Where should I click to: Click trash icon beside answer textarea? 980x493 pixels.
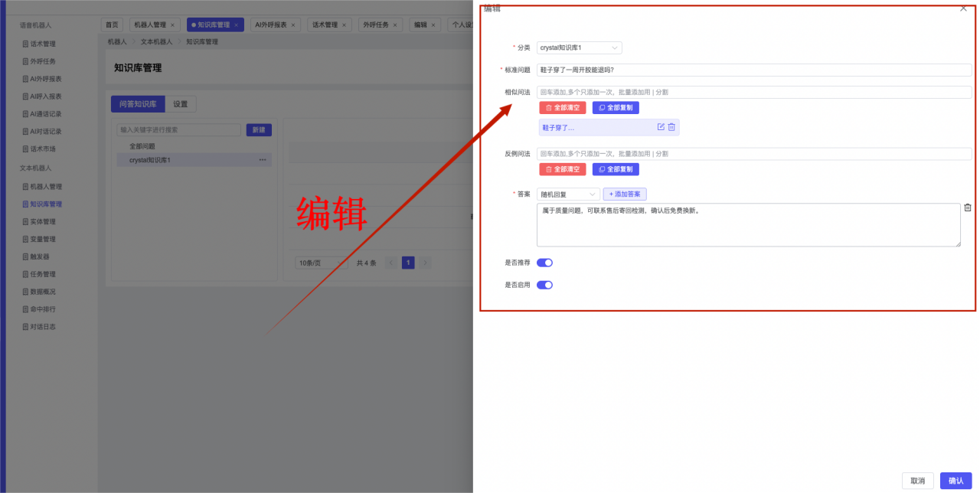click(x=968, y=207)
